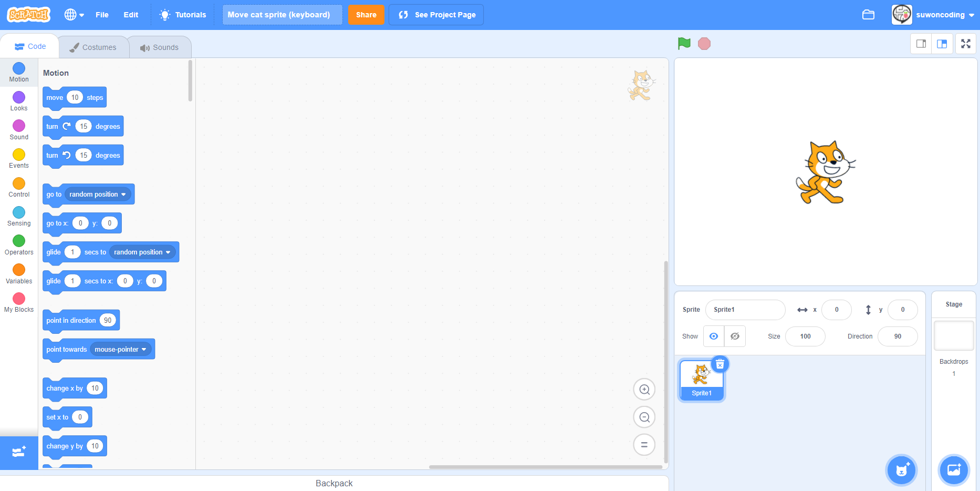Hide the sprite with crossed-eye icon

click(x=735, y=336)
